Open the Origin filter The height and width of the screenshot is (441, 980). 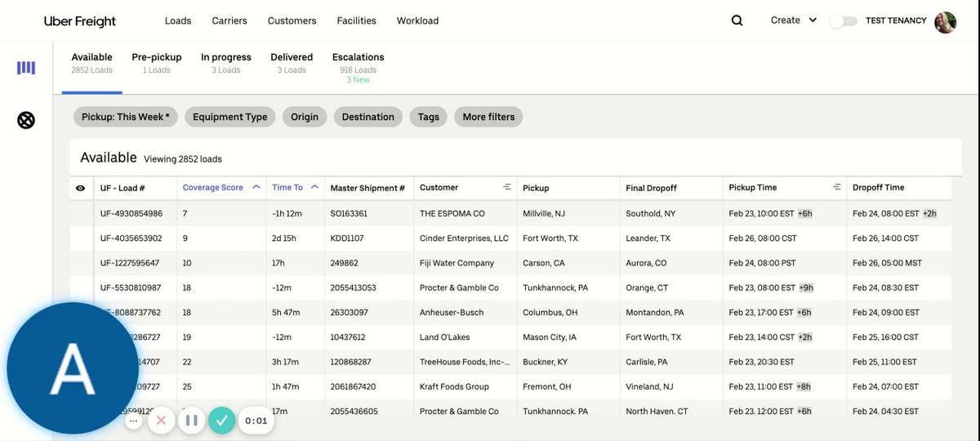pos(305,117)
